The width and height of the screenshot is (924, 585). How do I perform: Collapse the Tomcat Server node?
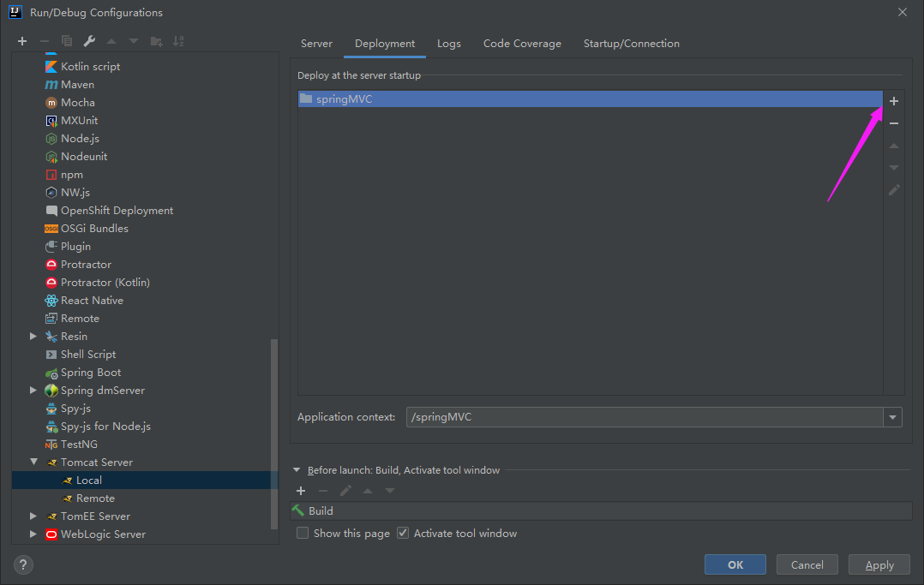[x=33, y=463]
